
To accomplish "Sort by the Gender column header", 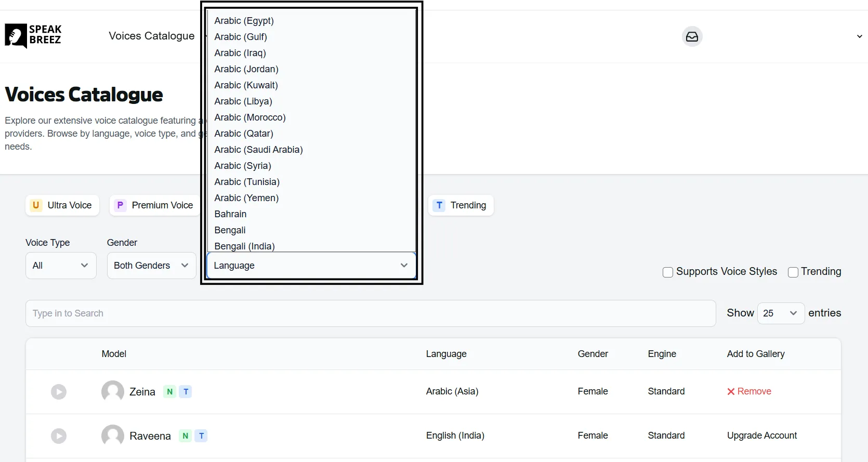I will click(593, 354).
